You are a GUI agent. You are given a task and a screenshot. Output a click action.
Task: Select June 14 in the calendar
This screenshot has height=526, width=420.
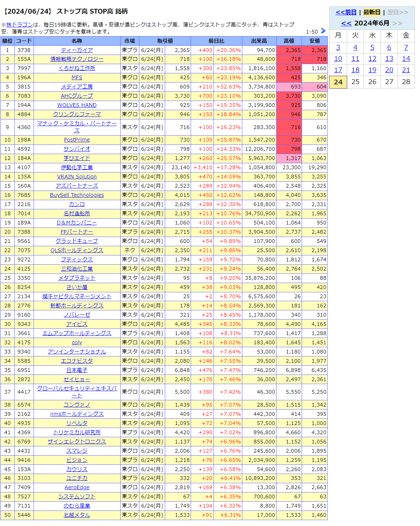406,59
